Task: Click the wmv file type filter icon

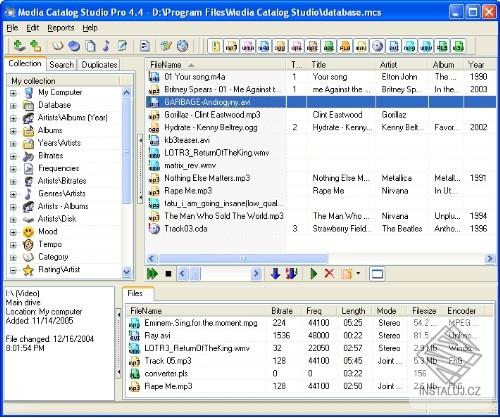Action: (x=426, y=46)
